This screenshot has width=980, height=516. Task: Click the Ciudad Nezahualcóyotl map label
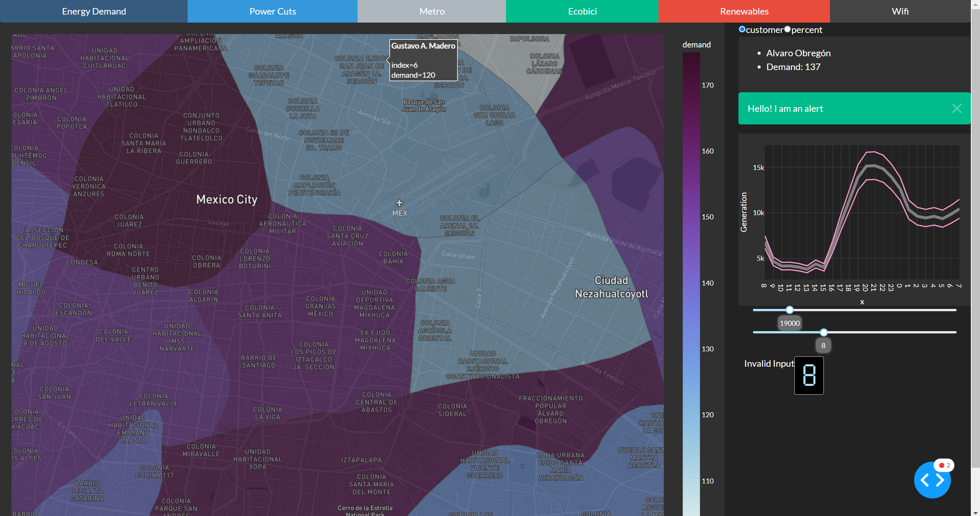tap(611, 287)
